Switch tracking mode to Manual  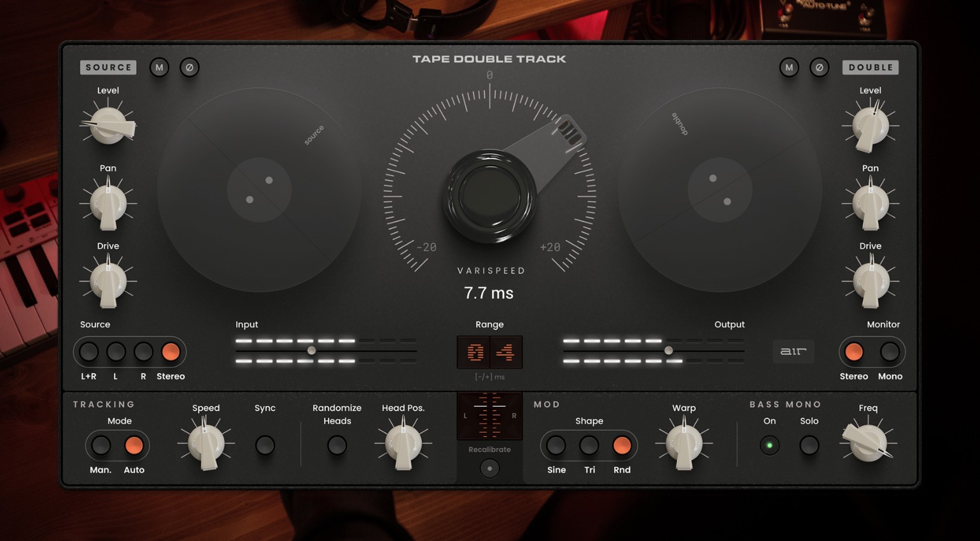101,446
